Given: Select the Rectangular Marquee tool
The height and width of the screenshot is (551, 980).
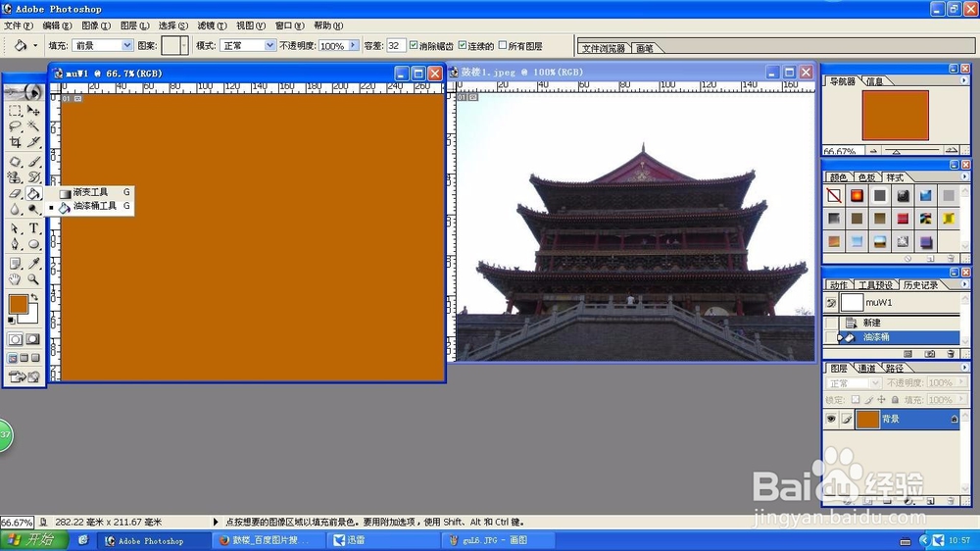Looking at the screenshot, I should pos(15,111).
